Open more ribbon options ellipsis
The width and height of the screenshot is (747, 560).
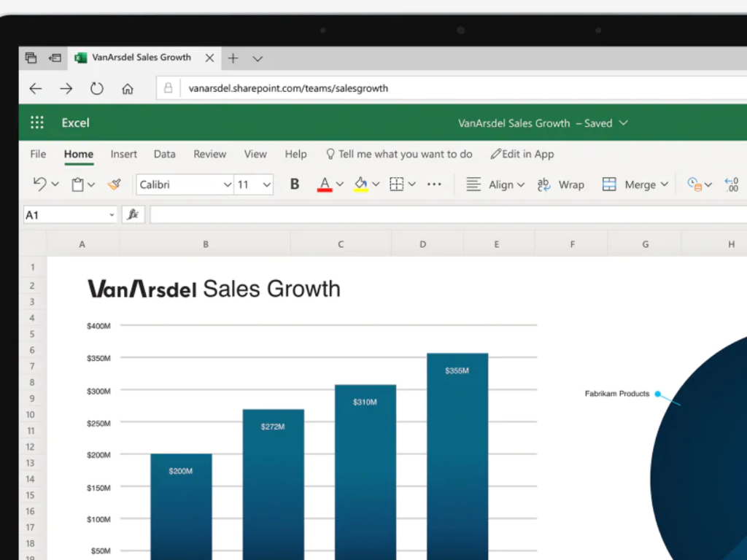pos(434,184)
